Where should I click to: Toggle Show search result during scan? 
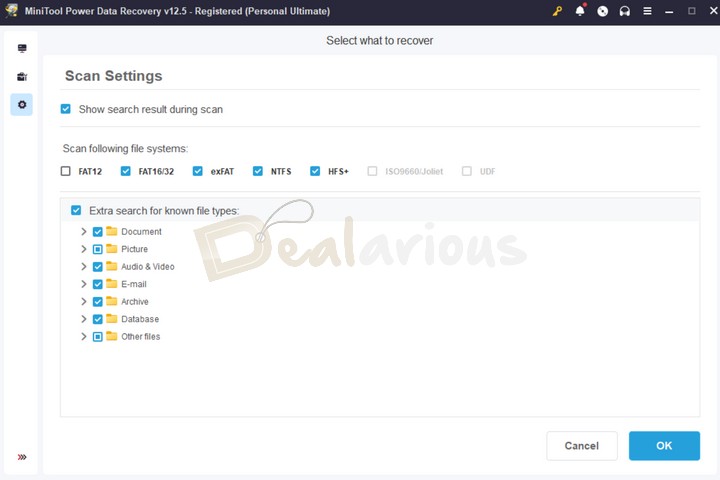click(66, 109)
